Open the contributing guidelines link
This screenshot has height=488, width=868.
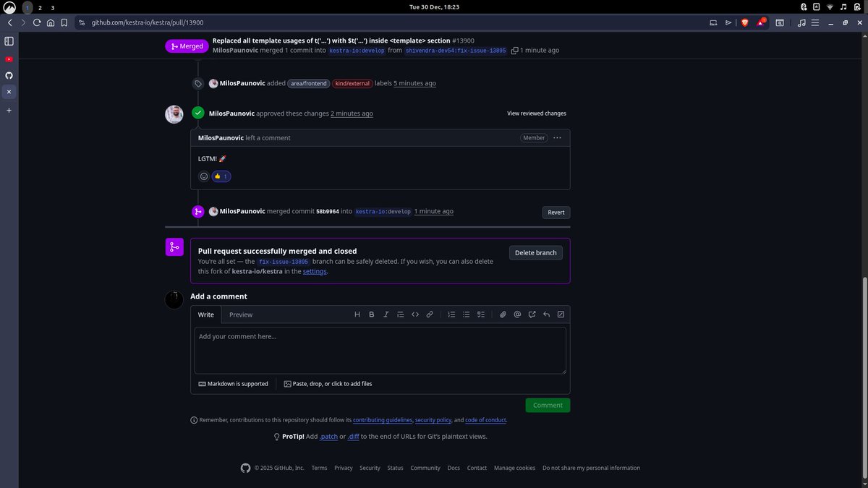382,419
